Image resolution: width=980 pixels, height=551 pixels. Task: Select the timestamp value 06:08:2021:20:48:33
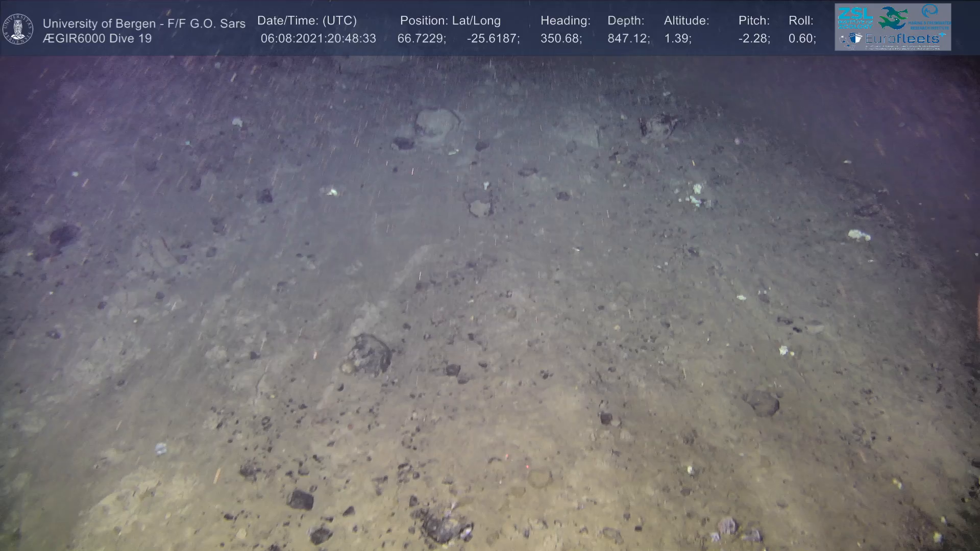(318, 39)
